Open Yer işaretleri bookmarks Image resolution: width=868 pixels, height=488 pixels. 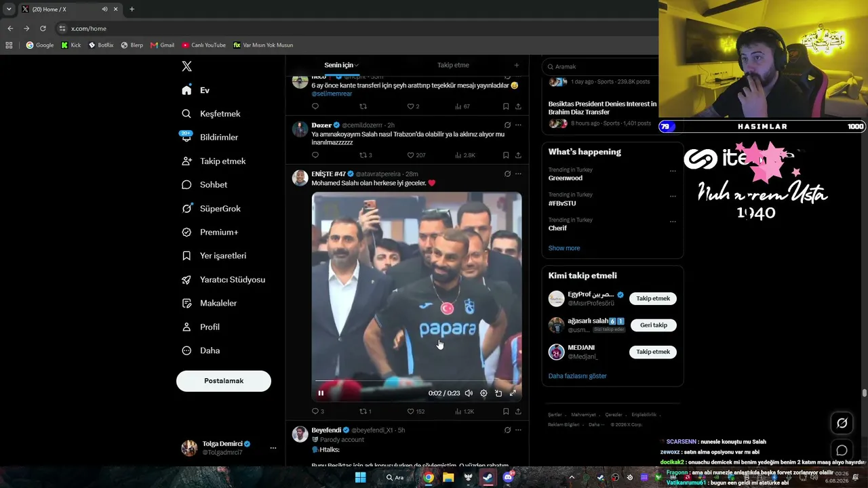(x=214, y=256)
